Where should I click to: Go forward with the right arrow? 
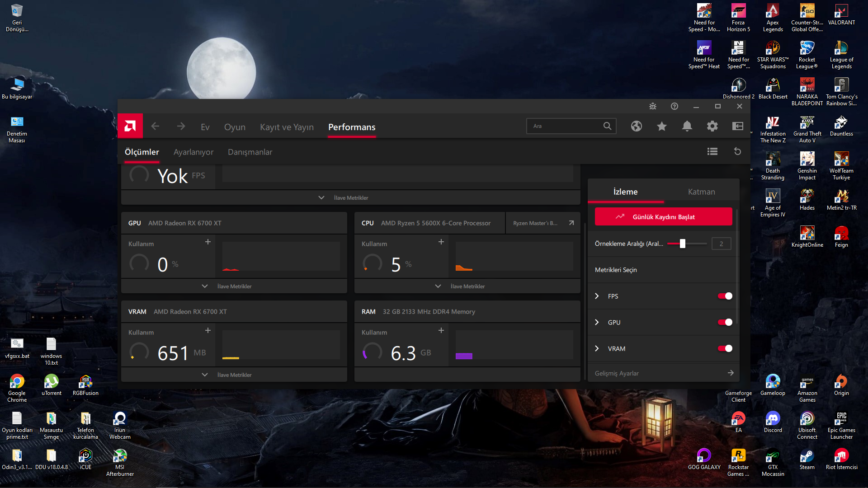point(181,127)
